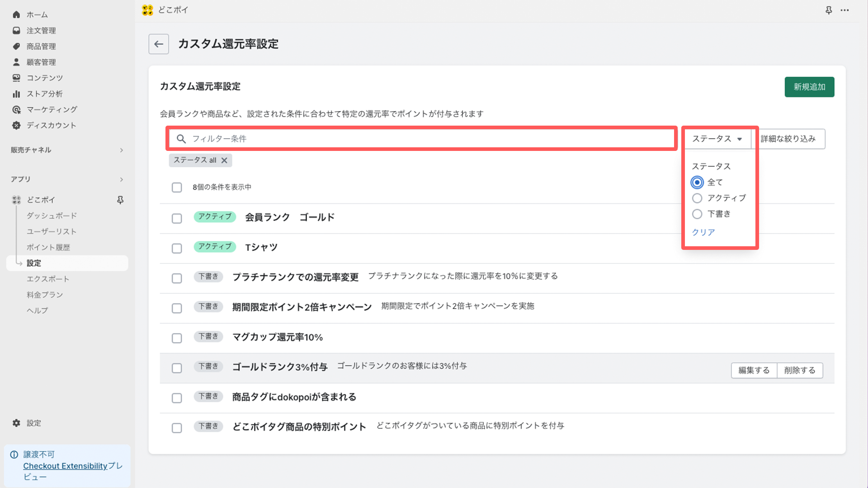
Task: Click the 商品タグにdokopoiが含まれる title
Action: (294, 397)
